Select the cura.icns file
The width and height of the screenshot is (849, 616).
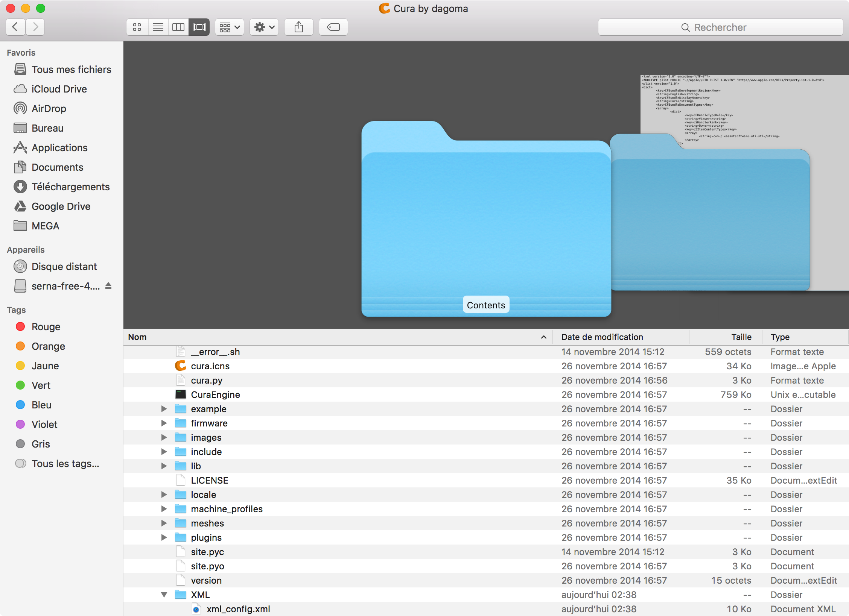pos(210,366)
